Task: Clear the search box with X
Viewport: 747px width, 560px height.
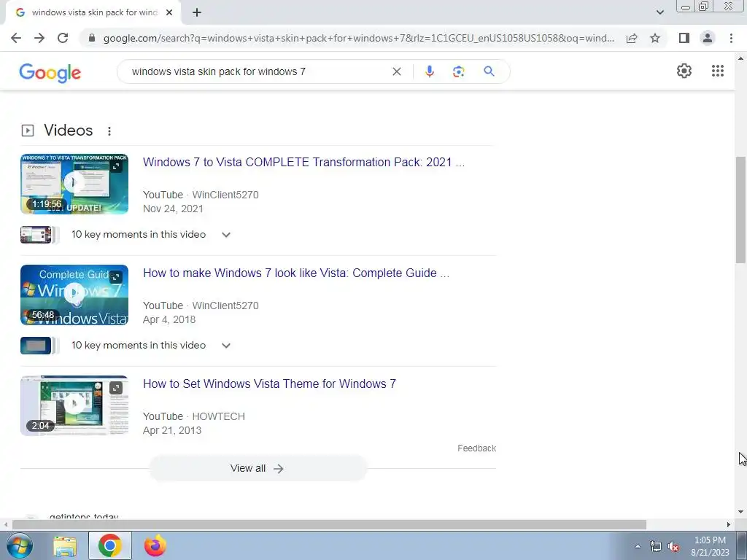Action: pos(396,71)
